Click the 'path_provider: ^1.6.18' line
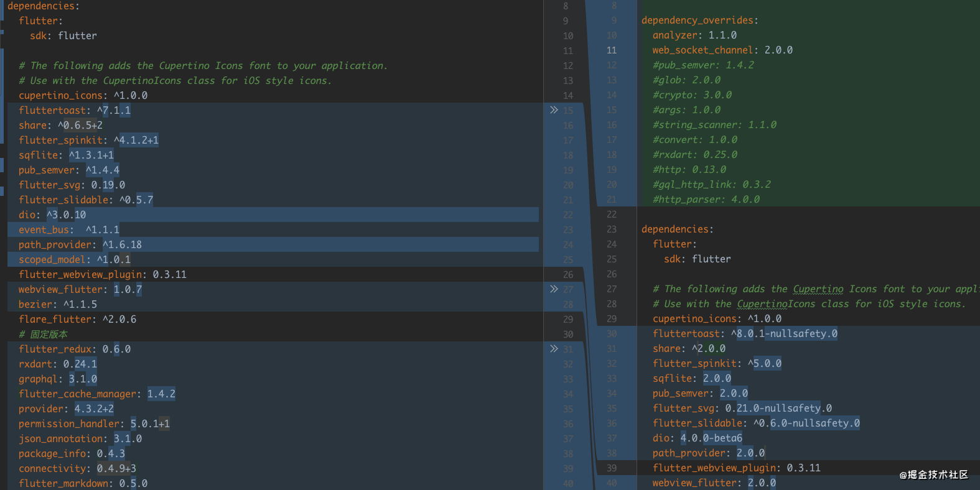Image resolution: width=980 pixels, height=490 pixels. coord(80,244)
